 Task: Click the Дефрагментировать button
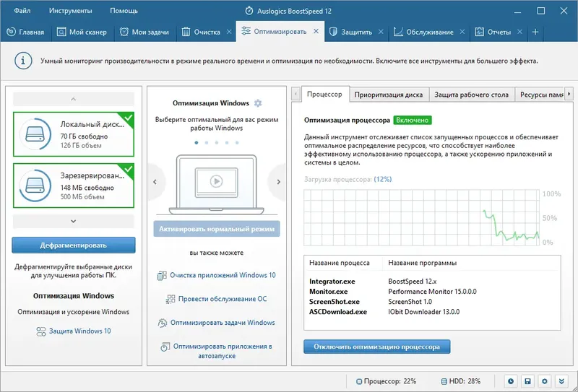74,245
